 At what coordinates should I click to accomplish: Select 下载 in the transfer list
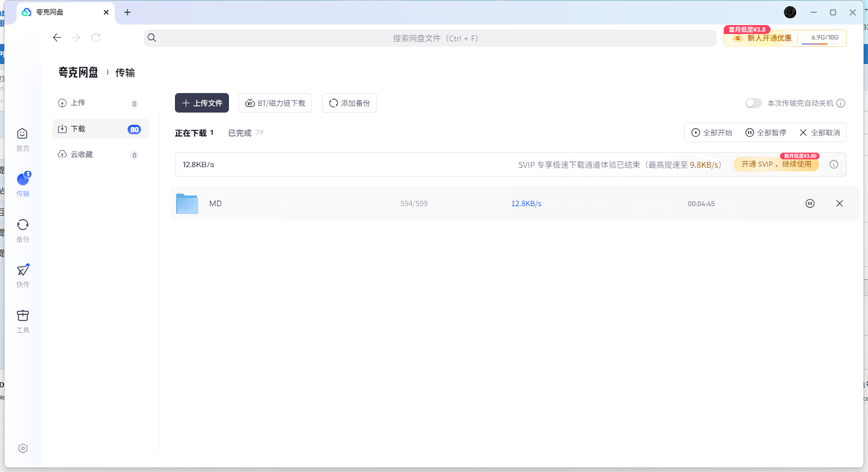(x=101, y=129)
